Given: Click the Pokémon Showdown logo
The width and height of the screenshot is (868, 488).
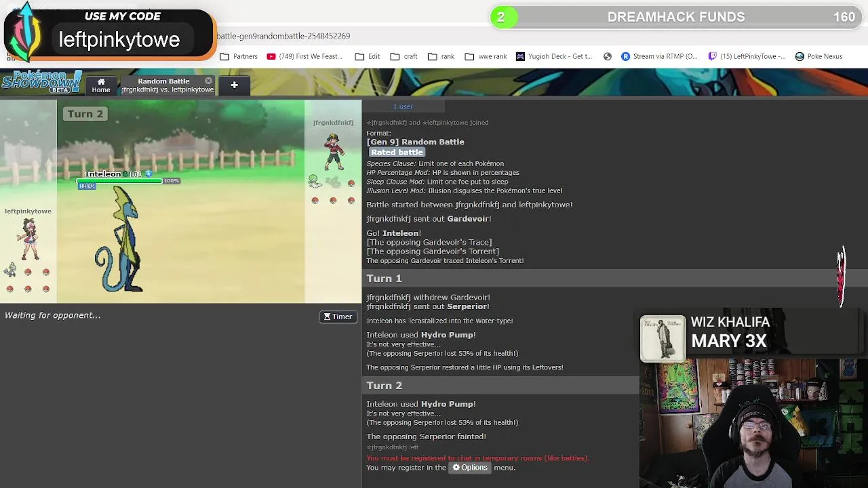Looking at the screenshot, I should click(41, 82).
